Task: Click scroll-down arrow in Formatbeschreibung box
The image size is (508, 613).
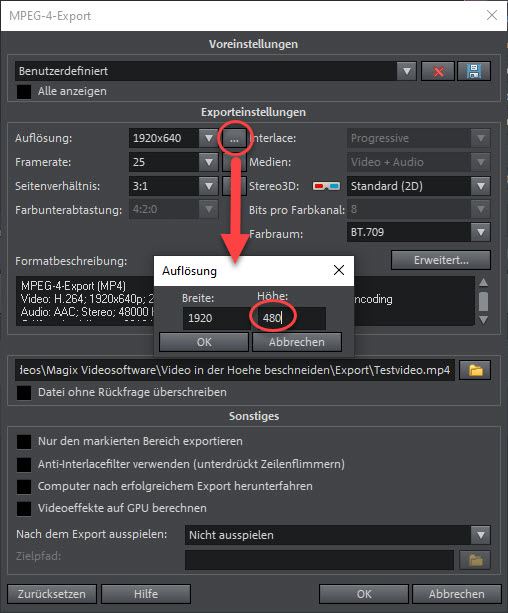Action: [x=483, y=320]
